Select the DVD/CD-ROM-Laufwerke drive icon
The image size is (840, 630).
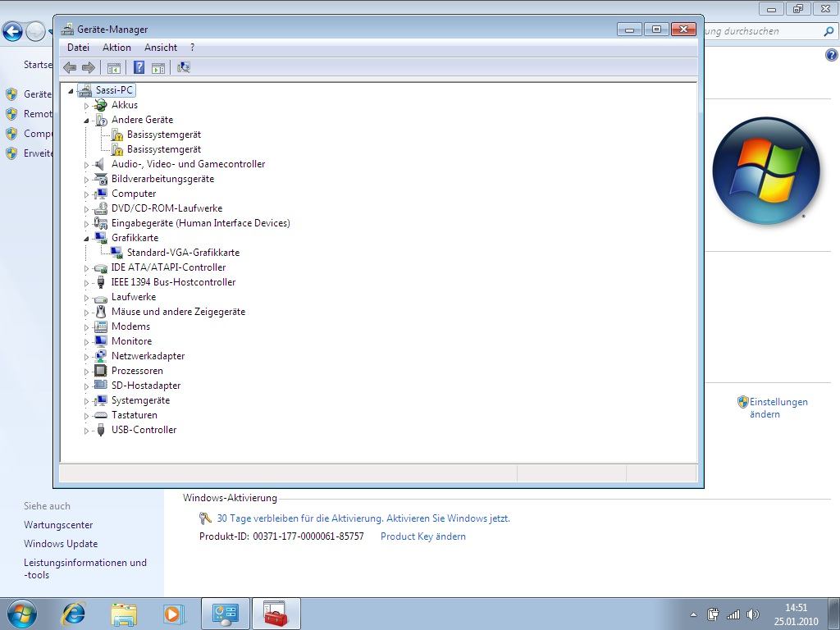click(100, 208)
